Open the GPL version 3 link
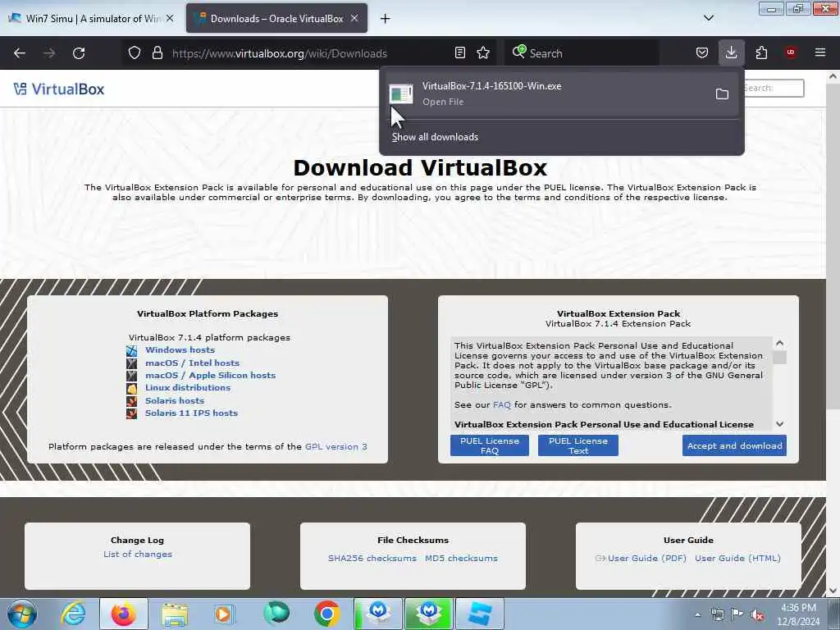Image resolution: width=840 pixels, height=630 pixels. tap(336, 446)
